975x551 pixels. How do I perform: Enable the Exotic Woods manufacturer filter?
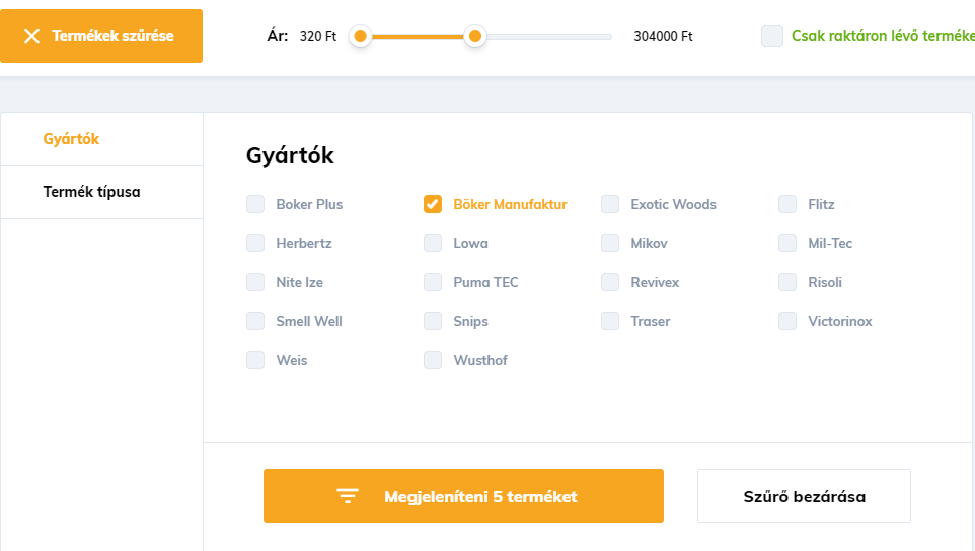pos(610,204)
